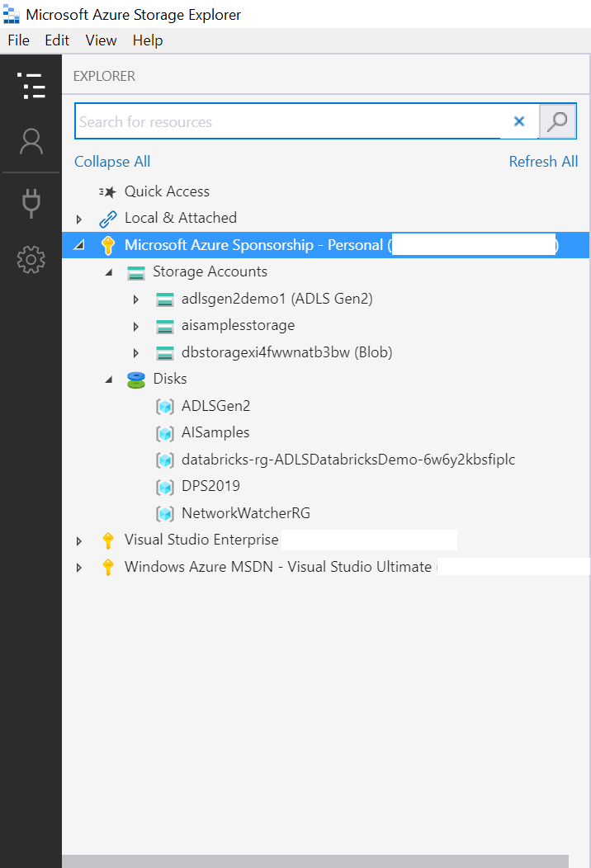591x868 pixels.
Task: Click the Windows Azure MSDN key icon
Action: click(107, 568)
